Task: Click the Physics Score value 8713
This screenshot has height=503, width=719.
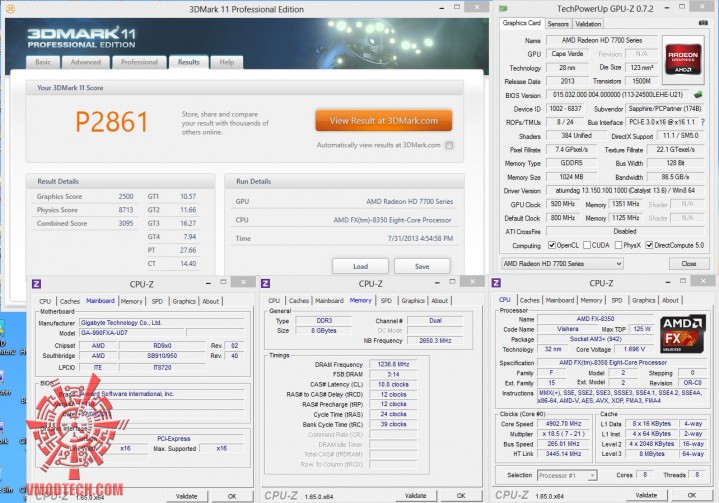Action: [x=126, y=210]
